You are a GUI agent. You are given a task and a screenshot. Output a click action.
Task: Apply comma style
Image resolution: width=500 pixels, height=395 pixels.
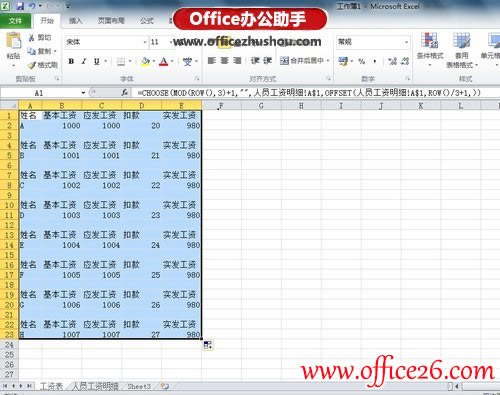click(x=375, y=61)
